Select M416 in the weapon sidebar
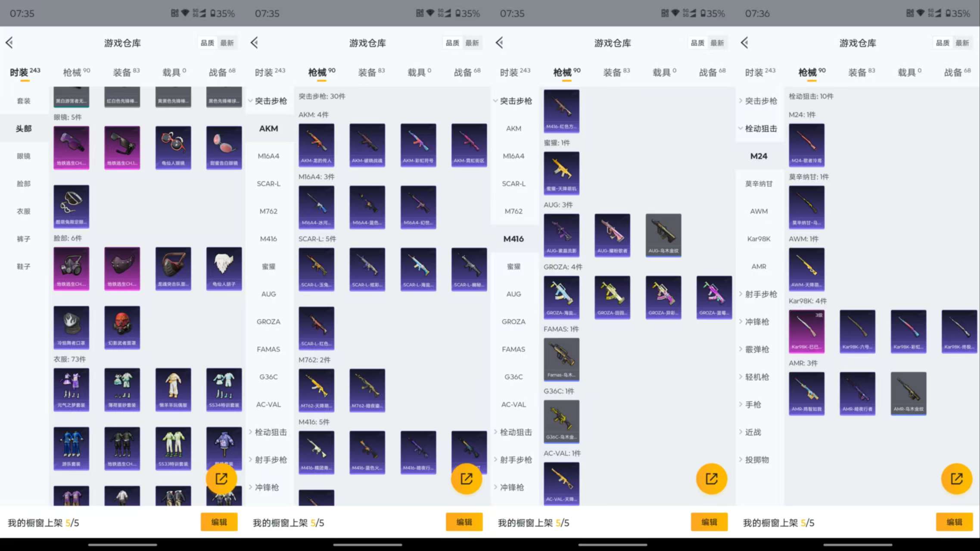Screen dimensions: 980x551 point(513,239)
